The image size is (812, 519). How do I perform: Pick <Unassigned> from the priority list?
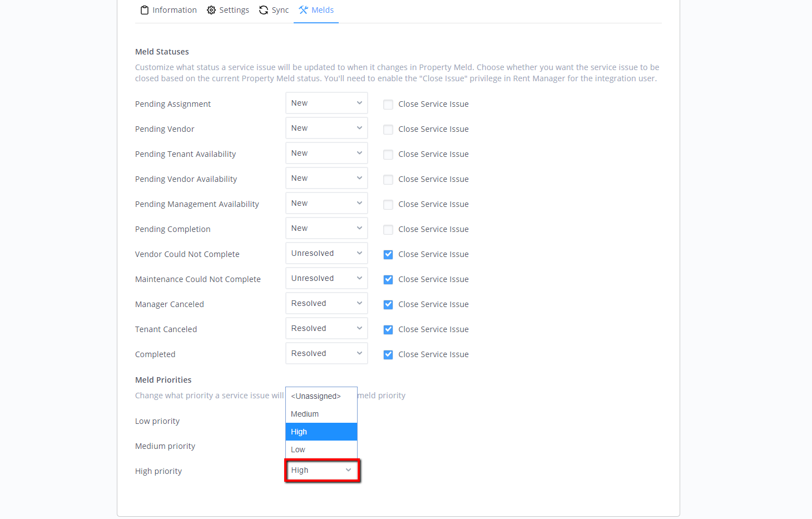pos(321,396)
